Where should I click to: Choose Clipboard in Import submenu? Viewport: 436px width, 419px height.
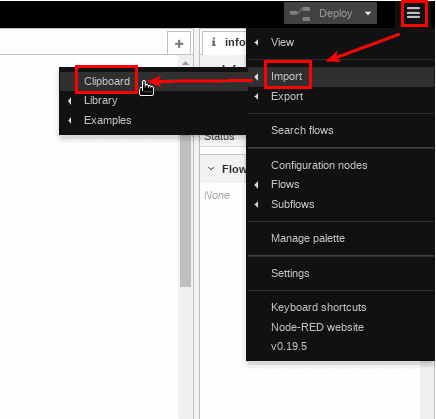pyautogui.click(x=153, y=81)
